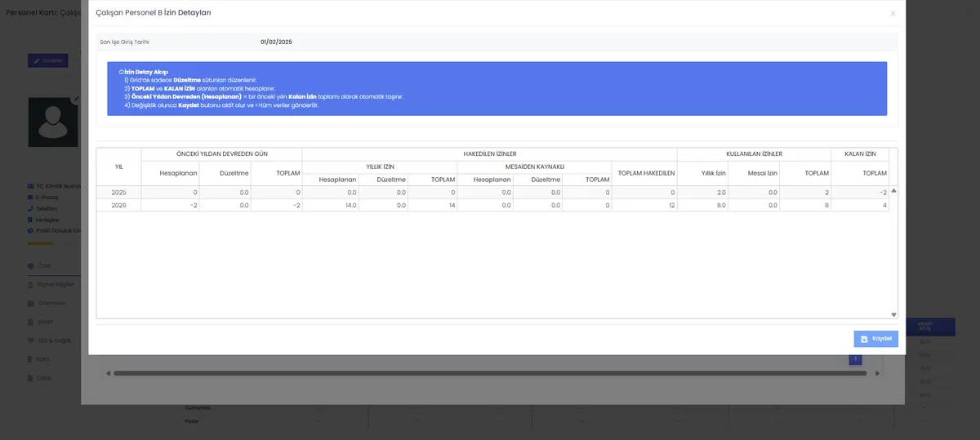Click the Telefon phone icon
Image resolution: width=980 pixels, height=440 pixels.
30,208
